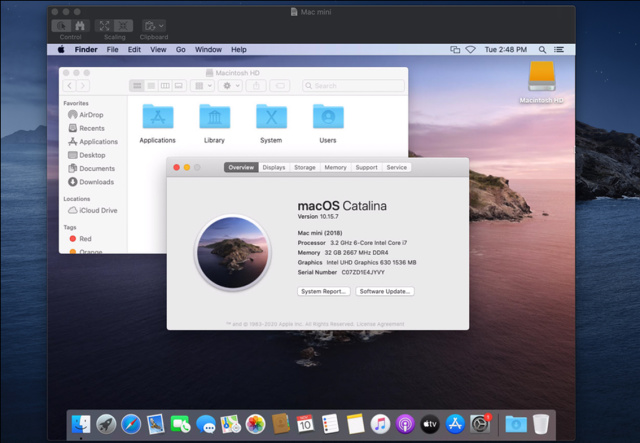Open the Photos app in Dock
The width and height of the screenshot is (640, 443).
tap(256, 424)
